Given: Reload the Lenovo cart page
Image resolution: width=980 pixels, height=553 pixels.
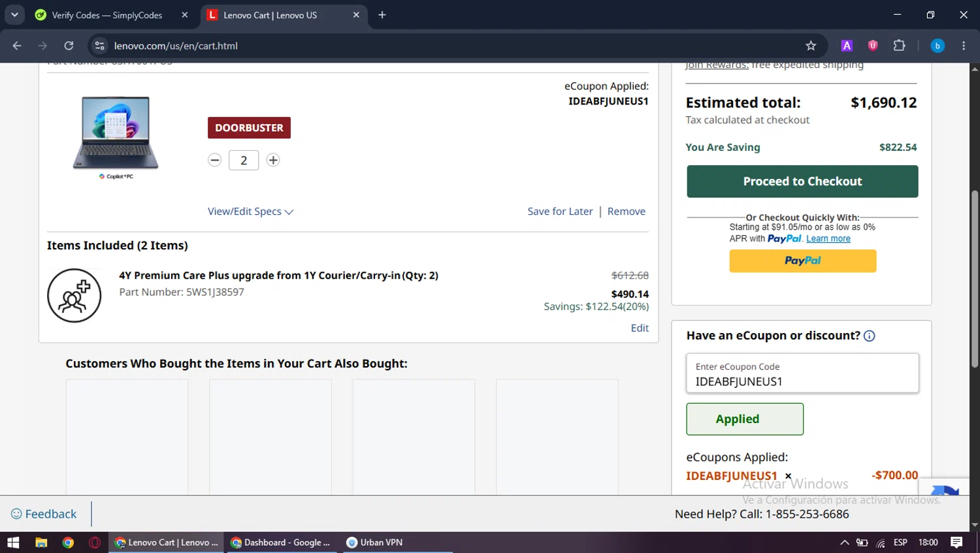Looking at the screenshot, I should coord(69,46).
